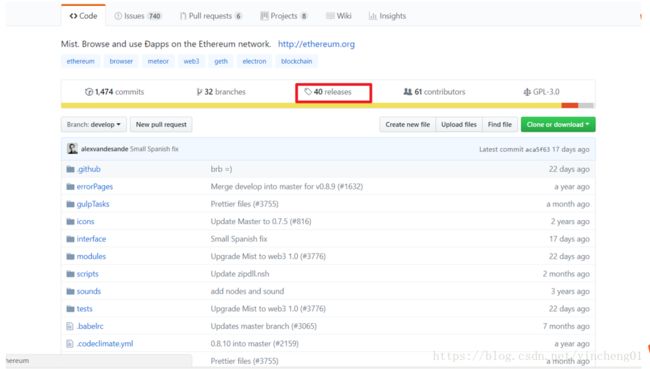Open the 40 releases page
This screenshot has height=369, width=650.
[x=328, y=92]
